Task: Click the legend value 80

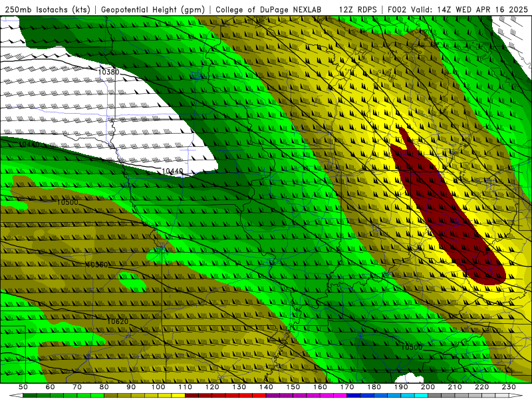Action: coord(104,387)
